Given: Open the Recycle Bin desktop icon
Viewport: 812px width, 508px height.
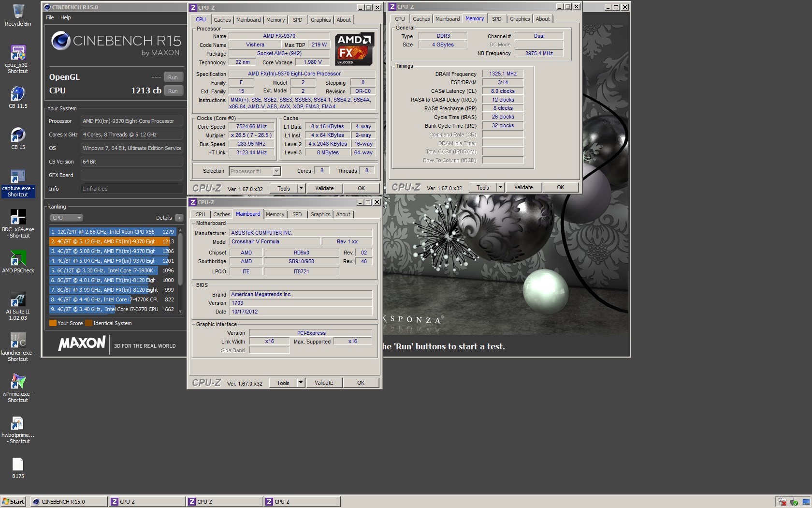Looking at the screenshot, I should point(18,15).
